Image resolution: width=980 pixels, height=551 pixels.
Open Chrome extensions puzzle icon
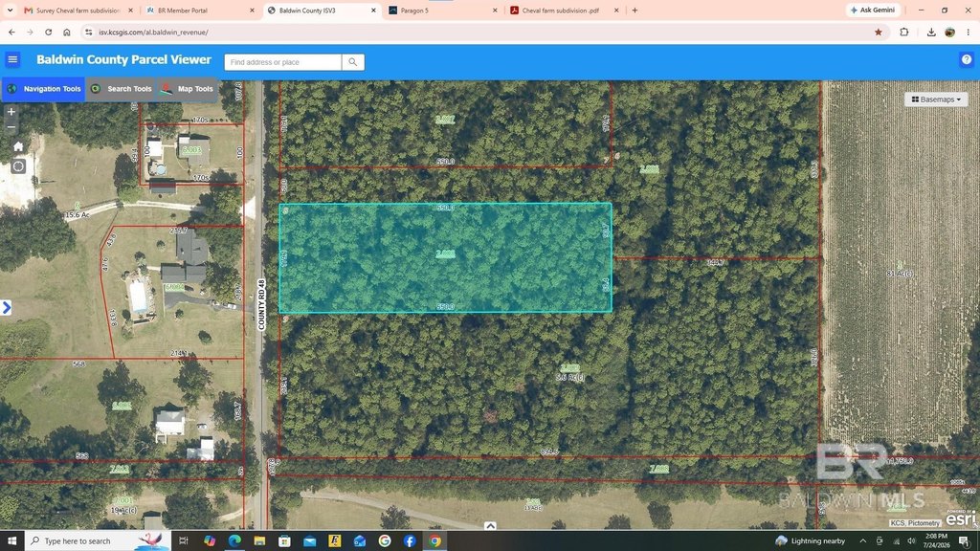coord(903,32)
